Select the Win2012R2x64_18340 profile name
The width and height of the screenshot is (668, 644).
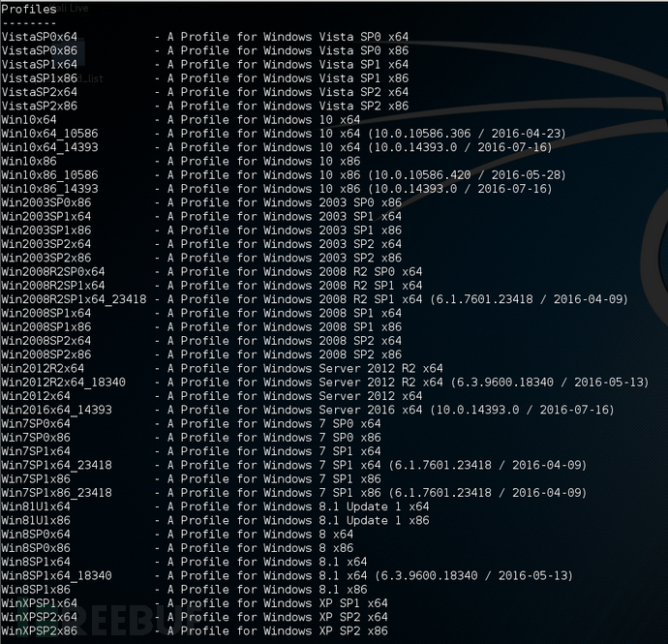pyautogui.click(x=64, y=383)
